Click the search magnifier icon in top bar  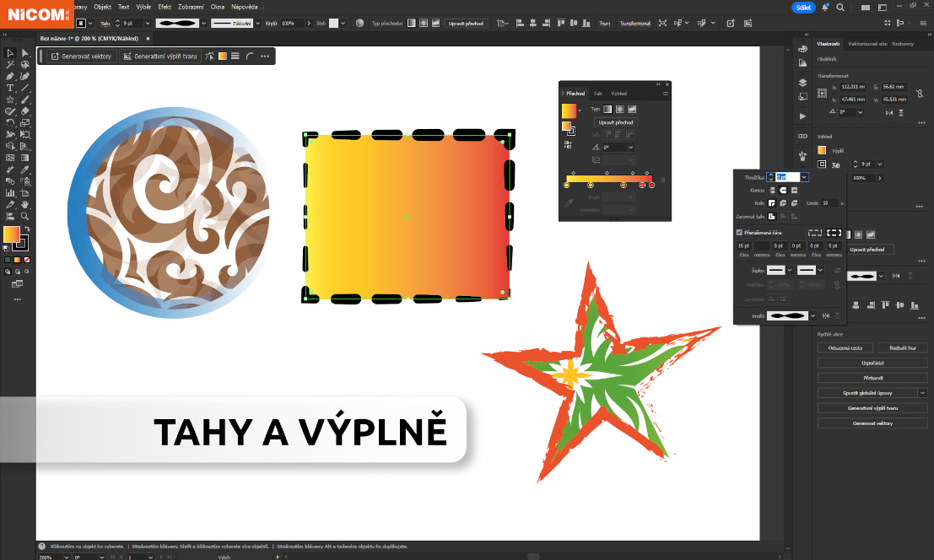point(840,7)
